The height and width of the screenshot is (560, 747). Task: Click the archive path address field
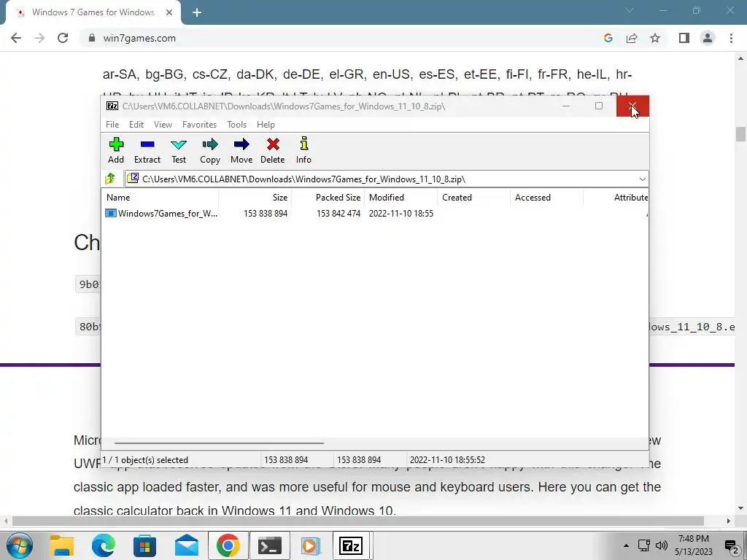point(387,179)
